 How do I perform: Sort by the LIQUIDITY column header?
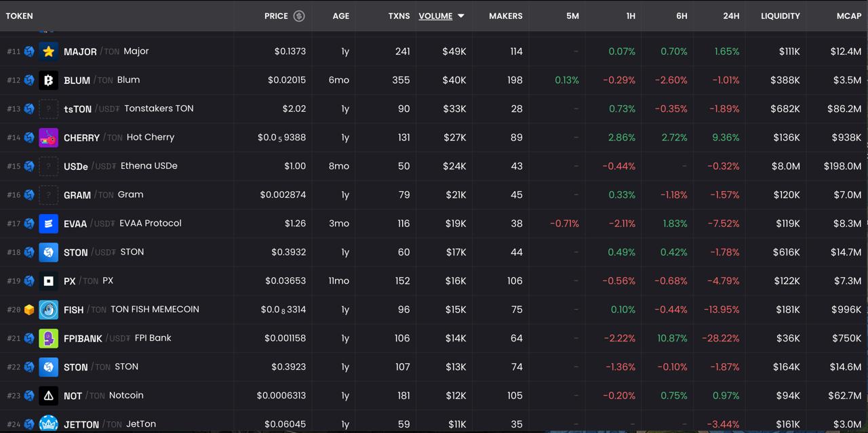(x=781, y=16)
